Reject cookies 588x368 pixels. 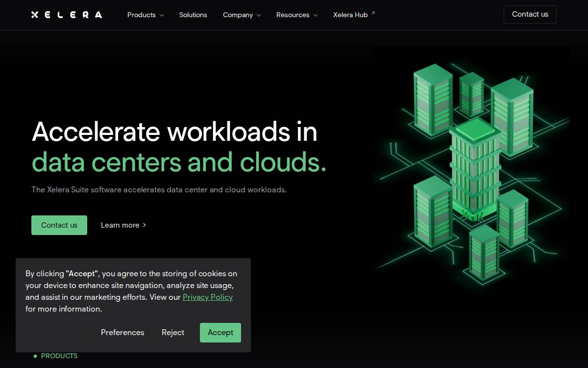173,332
